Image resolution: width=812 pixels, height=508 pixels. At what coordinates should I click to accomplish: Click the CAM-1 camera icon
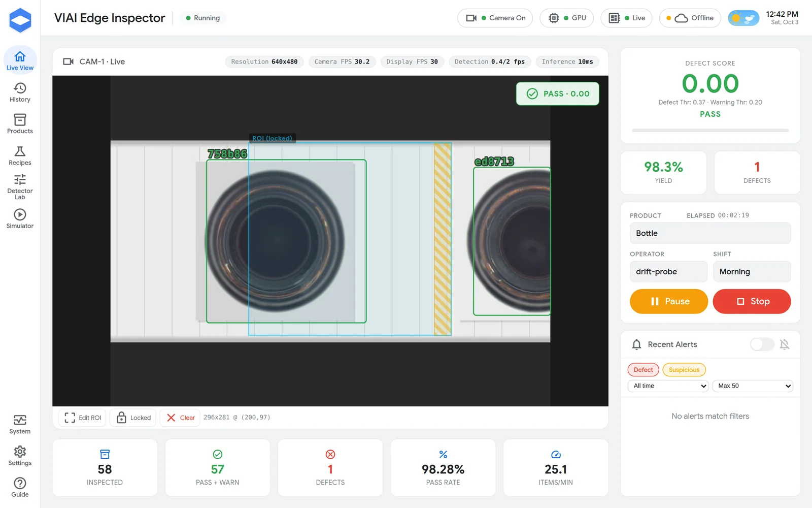tap(68, 61)
